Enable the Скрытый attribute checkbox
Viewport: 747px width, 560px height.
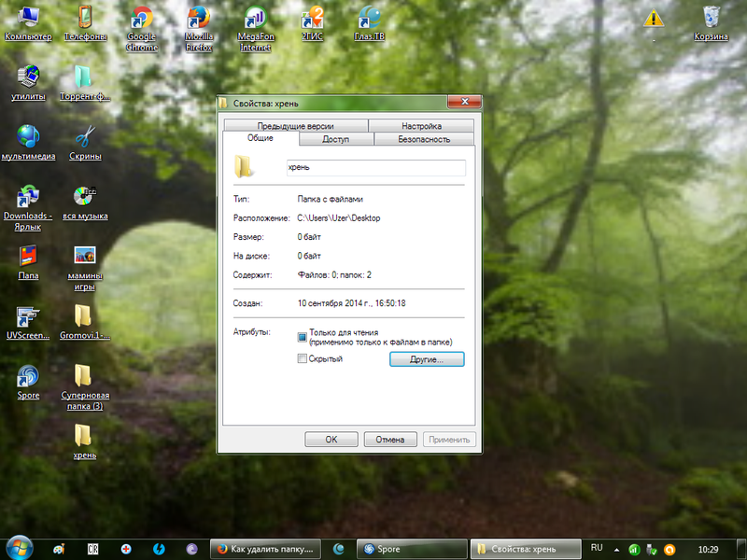tap(302, 358)
